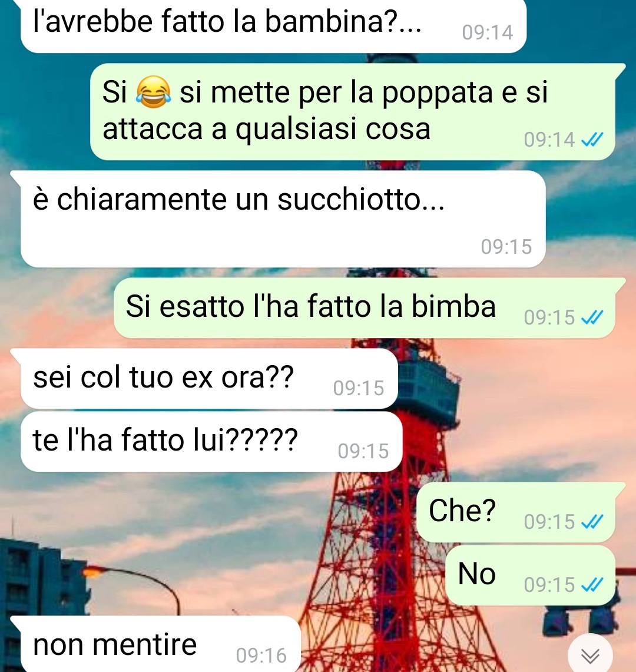The height and width of the screenshot is (672, 636).
Task: Tap the scroll-to-bottom double chevron button
Action: pyautogui.click(x=590, y=654)
